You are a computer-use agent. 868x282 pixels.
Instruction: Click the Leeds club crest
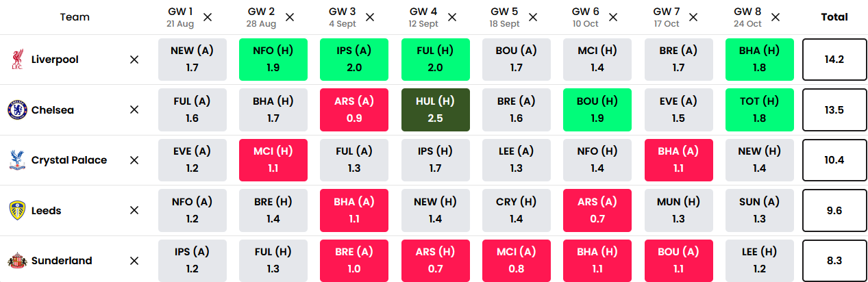pos(16,210)
